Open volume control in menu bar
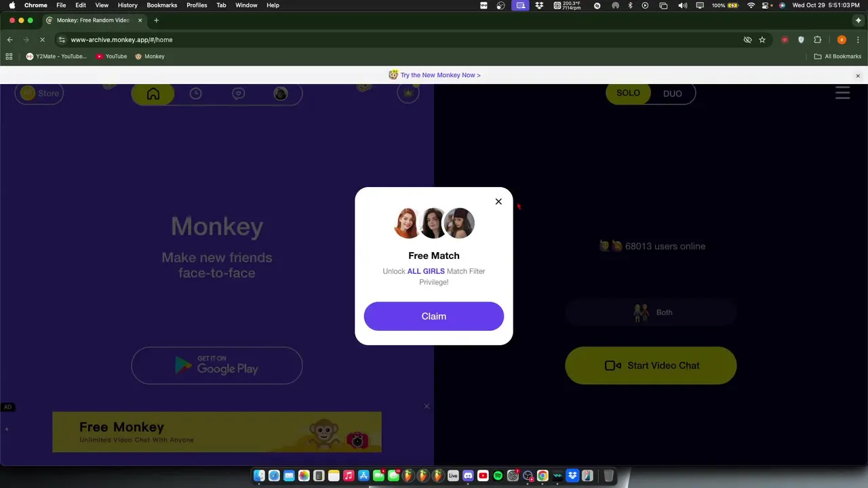 (x=682, y=5)
